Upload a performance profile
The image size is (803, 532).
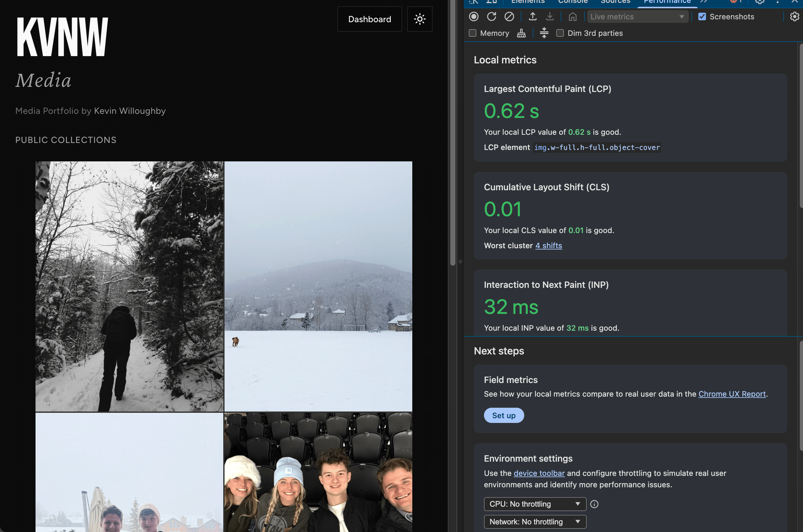tap(532, 16)
